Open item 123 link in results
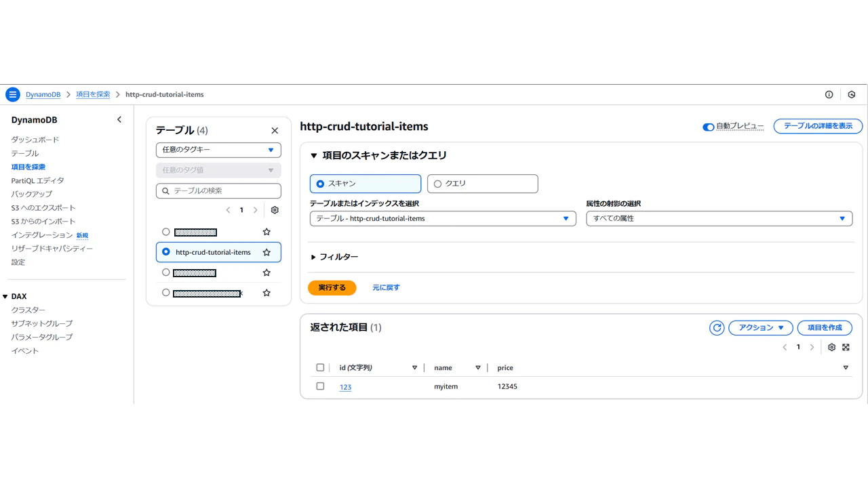The height and width of the screenshot is (488, 868). (x=345, y=387)
